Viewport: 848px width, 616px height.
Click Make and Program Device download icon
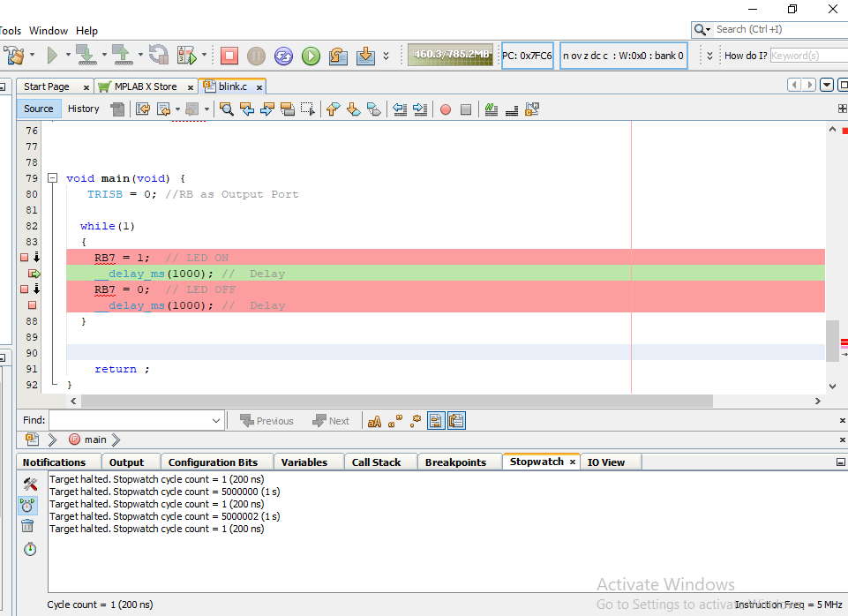click(x=86, y=56)
